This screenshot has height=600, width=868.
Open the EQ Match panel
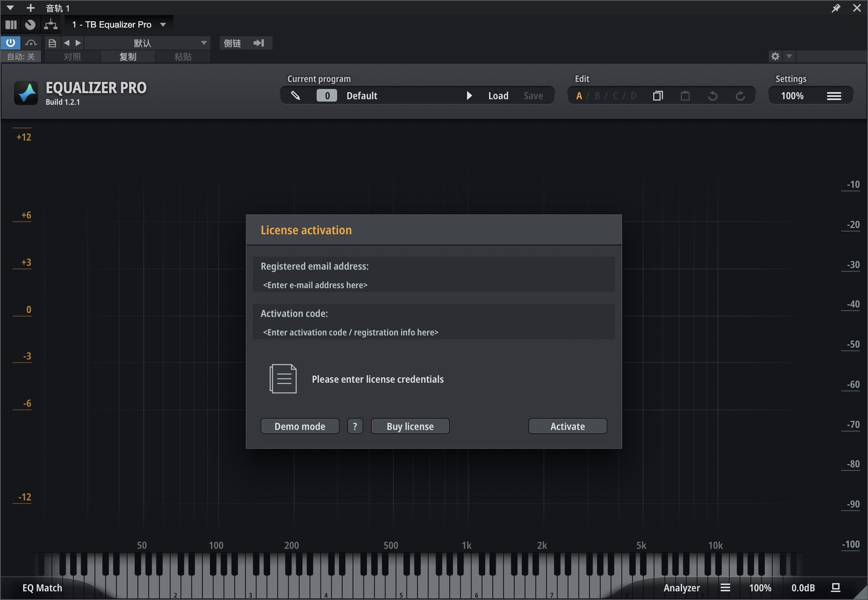pyautogui.click(x=42, y=588)
